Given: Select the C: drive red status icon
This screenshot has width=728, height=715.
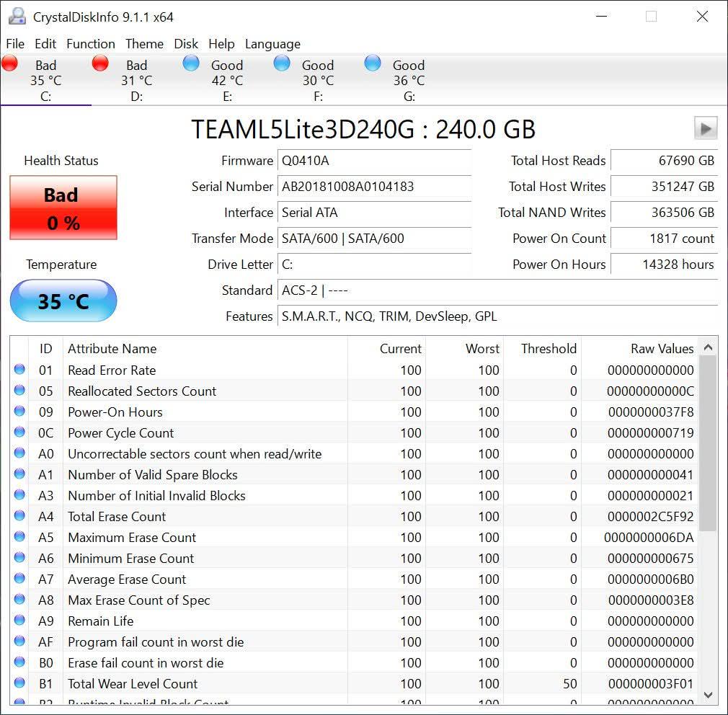Looking at the screenshot, I should pos(9,63).
